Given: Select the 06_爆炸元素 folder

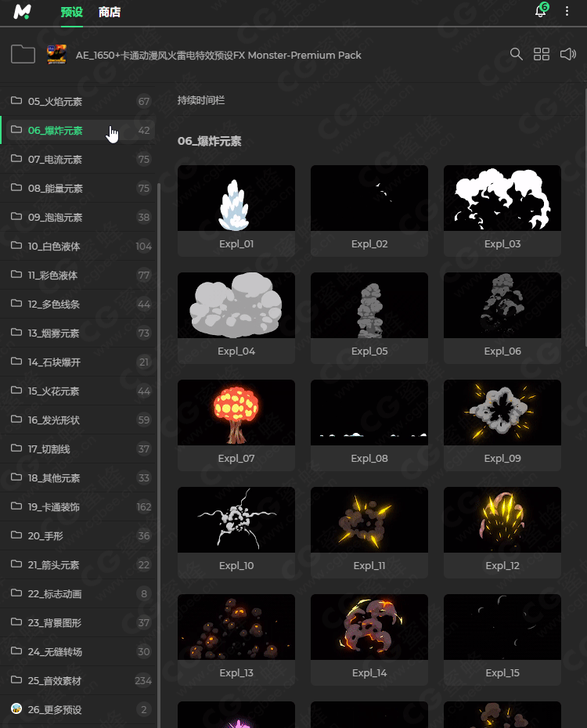Looking at the screenshot, I should (x=78, y=131).
